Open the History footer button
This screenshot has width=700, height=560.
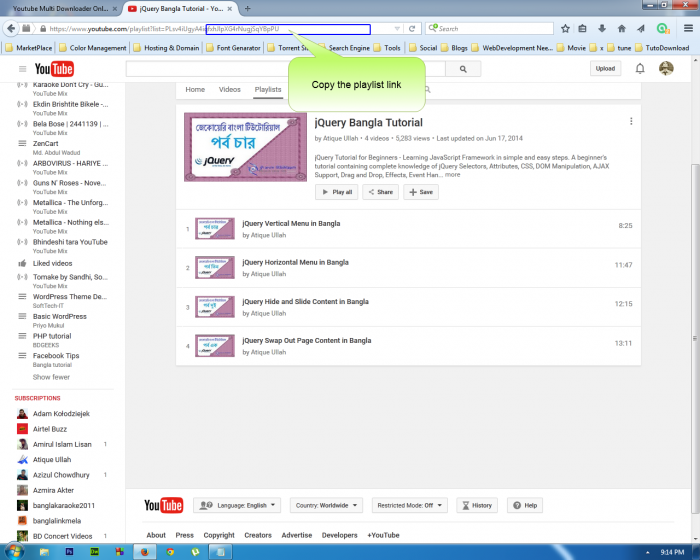[x=477, y=506]
